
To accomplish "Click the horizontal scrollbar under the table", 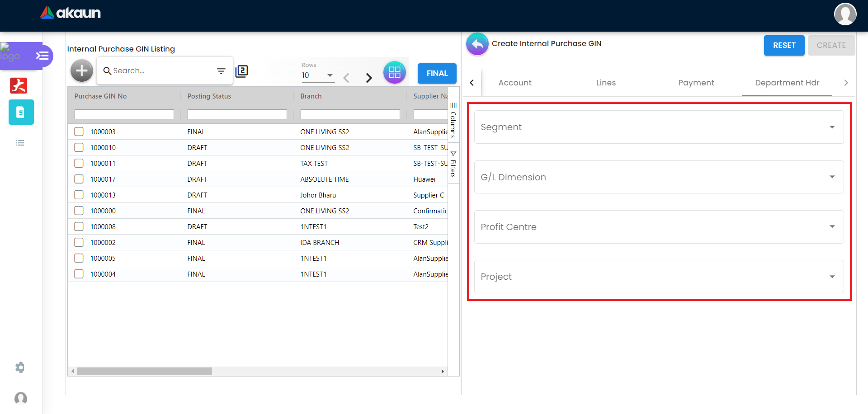I will point(145,371).
